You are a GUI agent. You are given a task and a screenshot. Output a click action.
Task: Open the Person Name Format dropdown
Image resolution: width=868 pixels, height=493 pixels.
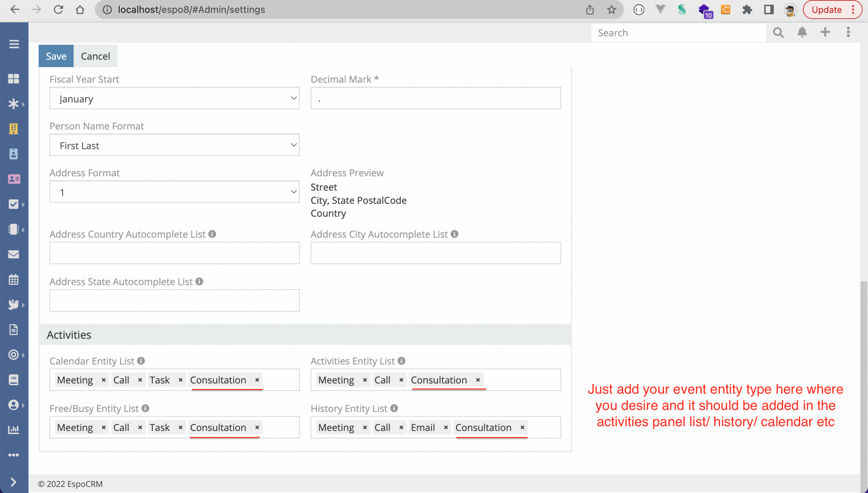point(175,145)
